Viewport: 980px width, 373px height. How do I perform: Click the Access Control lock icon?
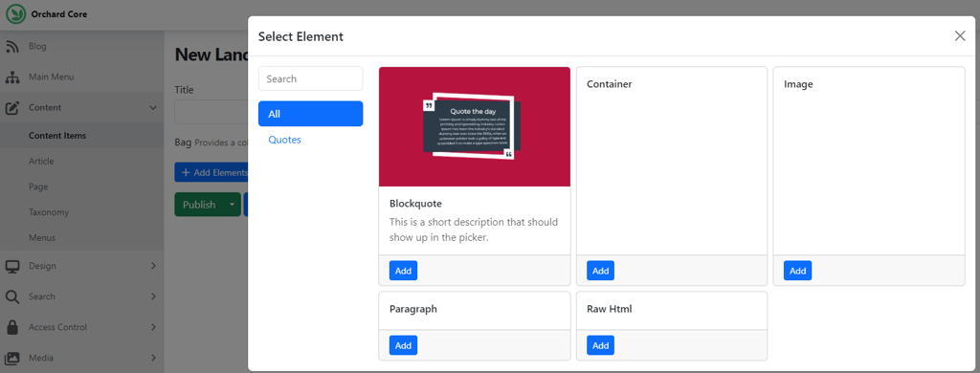pos(11,327)
